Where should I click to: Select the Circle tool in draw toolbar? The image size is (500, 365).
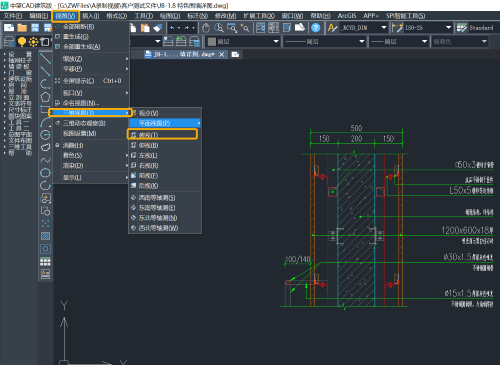[x=45, y=135]
